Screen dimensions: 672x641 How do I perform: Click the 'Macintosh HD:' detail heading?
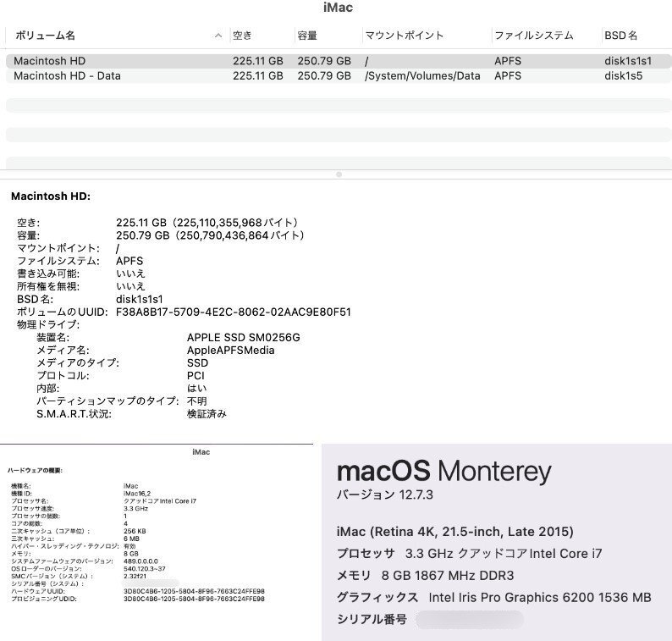click(x=51, y=196)
